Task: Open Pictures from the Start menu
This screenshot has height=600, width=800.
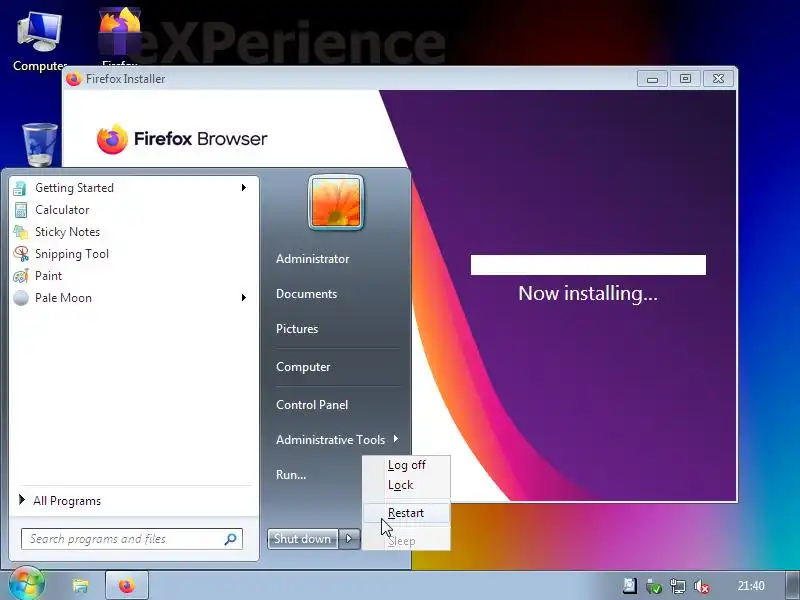Action: coord(297,329)
